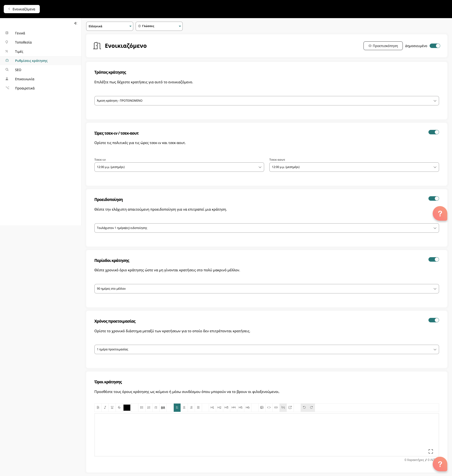The height and width of the screenshot is (476, 452).
Task: Toggle bold formatting in terms editor
Action: pos(98,407)
